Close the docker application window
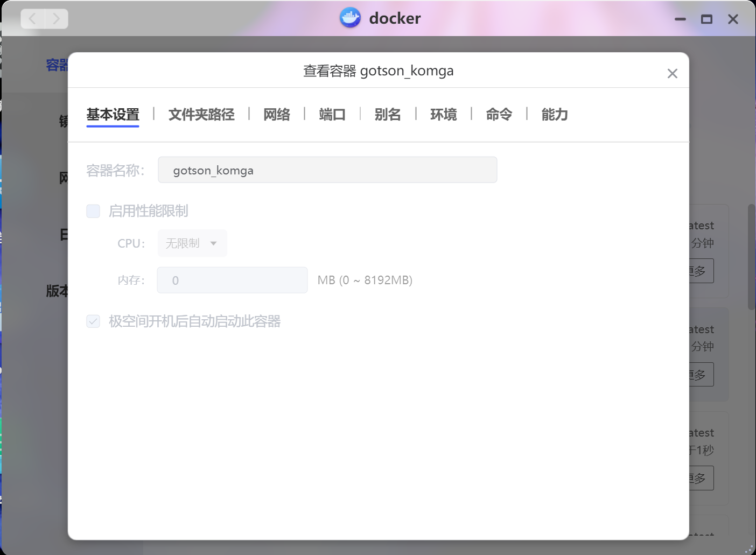Image resolution: width=756 pixels, height=555 pixels. 733,19
